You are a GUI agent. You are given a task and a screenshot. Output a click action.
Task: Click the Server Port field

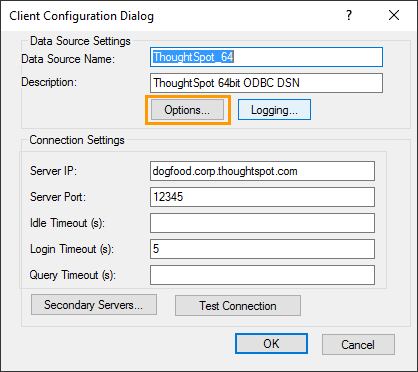coord(262,197)
